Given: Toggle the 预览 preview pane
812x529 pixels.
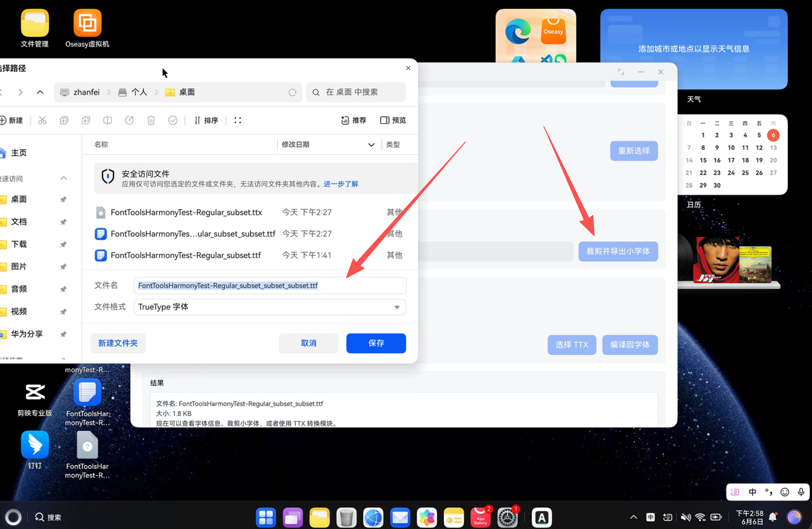Looking at the screenshot, I should 393,120.
